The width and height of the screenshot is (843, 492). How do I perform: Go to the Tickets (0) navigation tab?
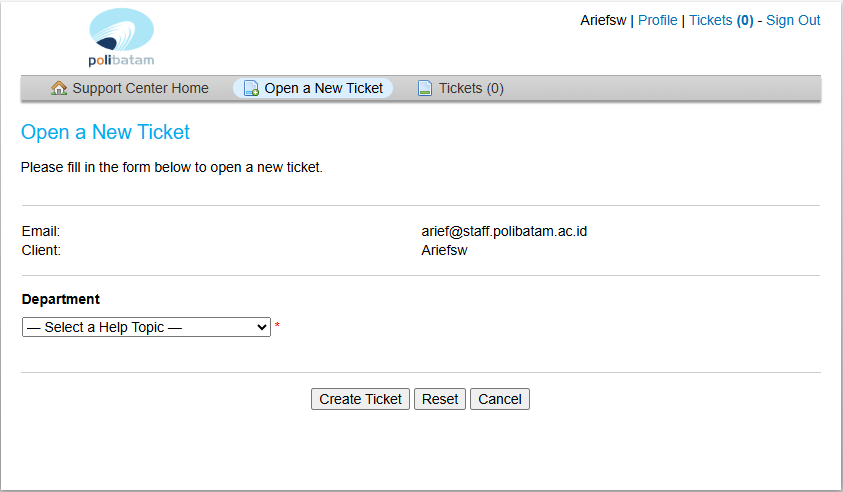471,88
